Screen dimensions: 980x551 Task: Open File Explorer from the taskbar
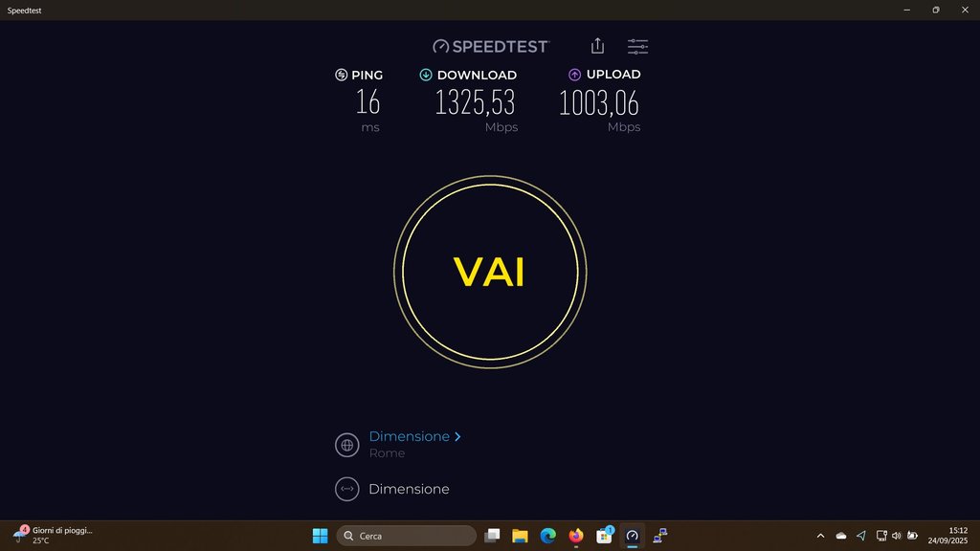(x=520, y=536)
